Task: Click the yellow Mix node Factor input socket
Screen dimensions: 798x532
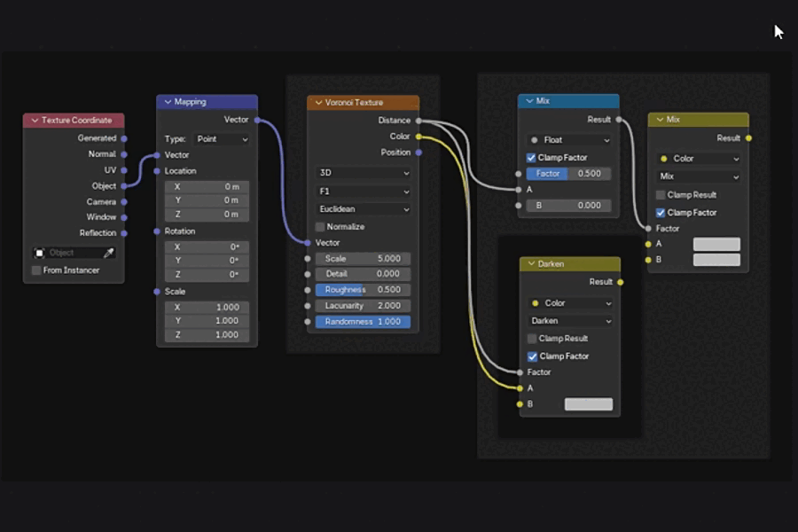Action: click(x=648, y=229)
